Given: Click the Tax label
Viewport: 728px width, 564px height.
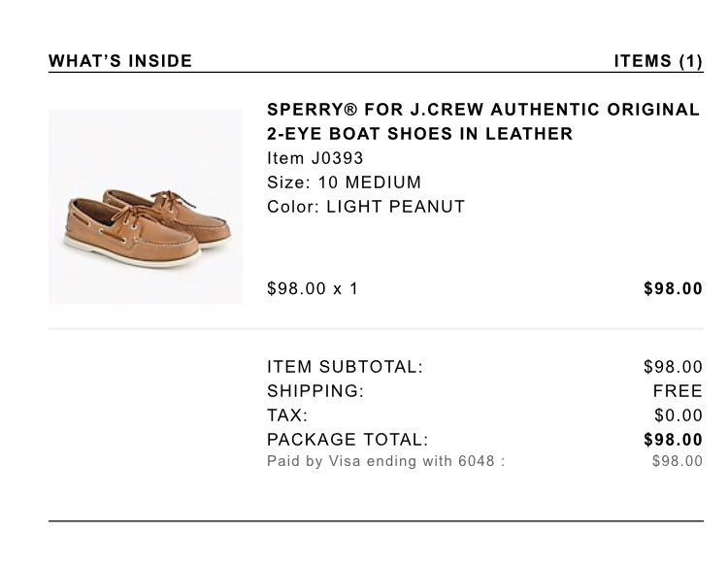Looking at the screenshot, I should (x=287, y=415).
